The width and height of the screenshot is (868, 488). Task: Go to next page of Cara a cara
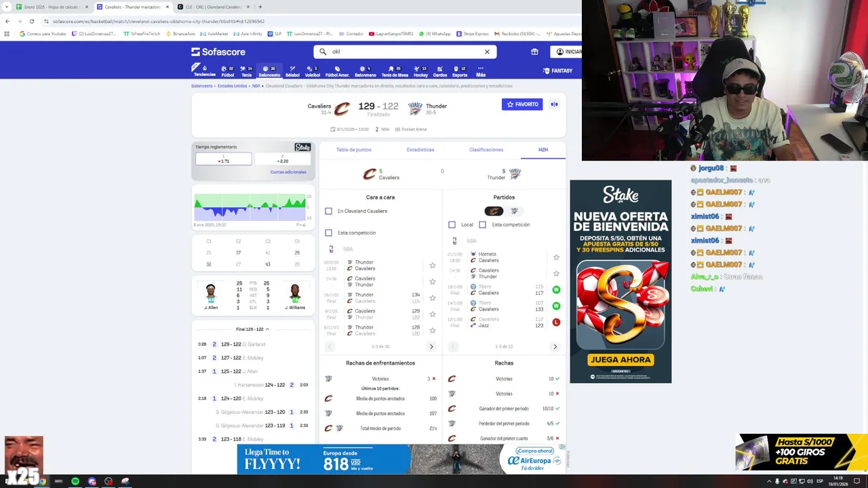(431, 346)
